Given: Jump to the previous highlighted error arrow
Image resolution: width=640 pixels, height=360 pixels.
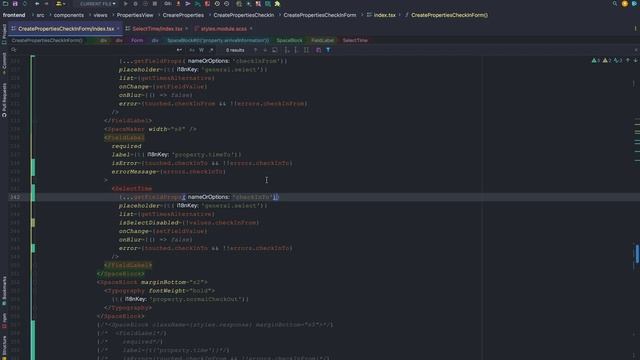Looking at the screenshot, I should click(628, 60).
